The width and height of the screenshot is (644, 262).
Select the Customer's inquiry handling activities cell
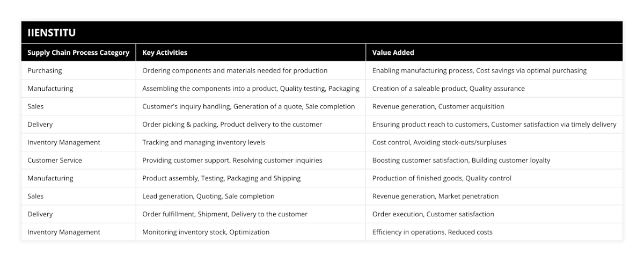click(x=248, y=106)
